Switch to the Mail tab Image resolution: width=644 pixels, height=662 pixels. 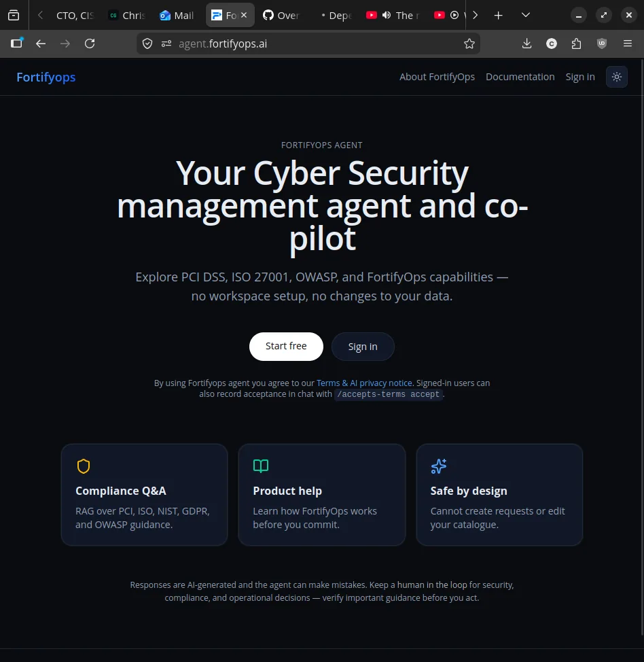coord(178,16)
